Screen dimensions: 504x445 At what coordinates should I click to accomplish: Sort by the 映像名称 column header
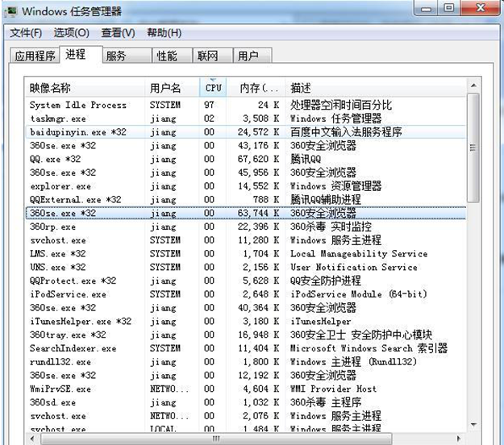click(85, 88)
